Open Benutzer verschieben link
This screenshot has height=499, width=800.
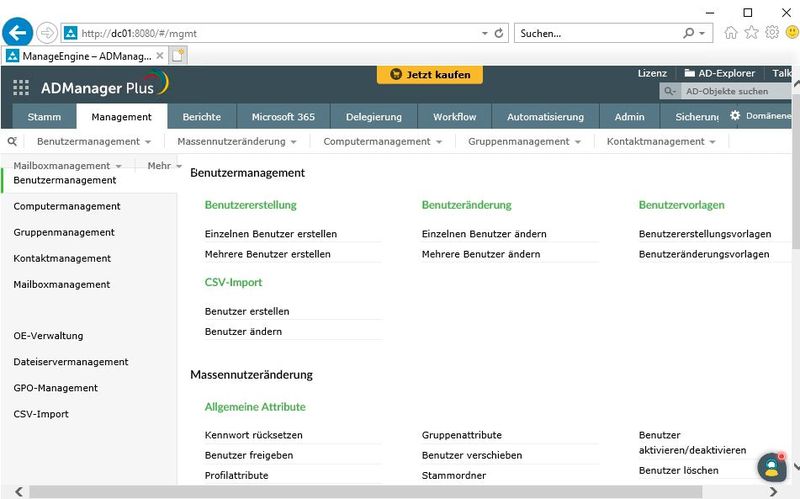[472, 455]
